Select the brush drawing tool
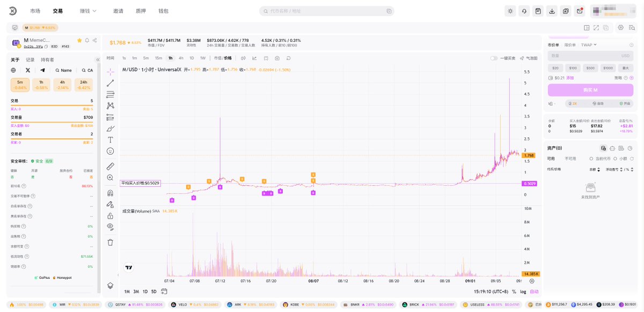 tap(111, 128)
